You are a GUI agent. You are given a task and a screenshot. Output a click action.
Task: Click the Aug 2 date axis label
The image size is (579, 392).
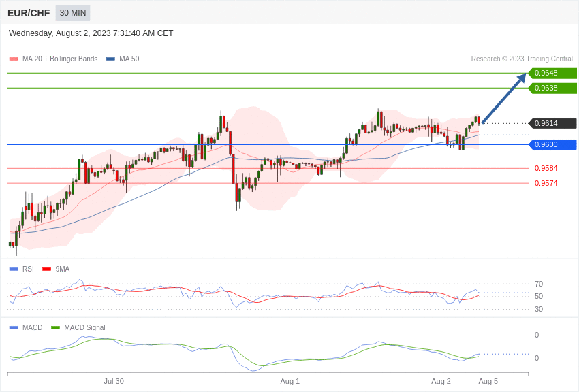[441, 381]
